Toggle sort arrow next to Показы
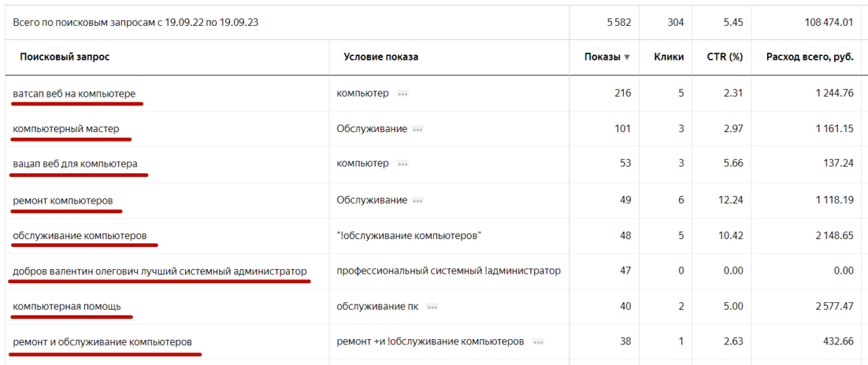Screen dimensions: 868x365 point(627,58)
